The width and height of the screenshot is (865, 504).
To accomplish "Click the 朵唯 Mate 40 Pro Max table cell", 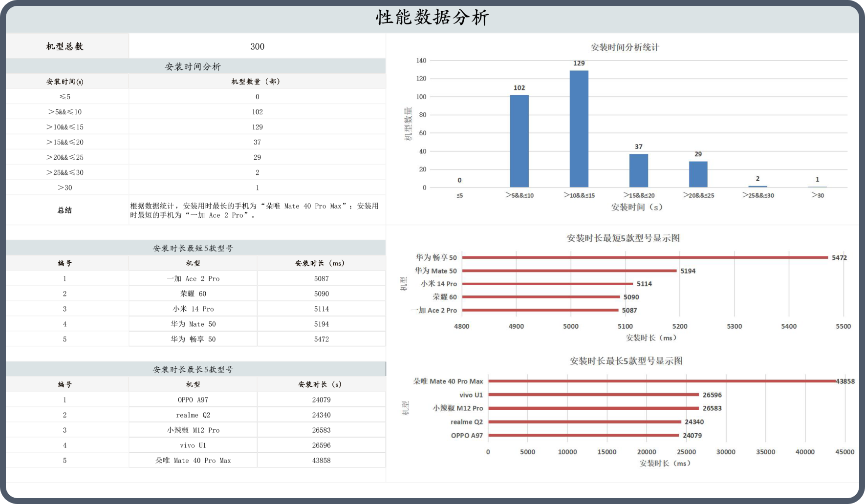I will 193,461.
